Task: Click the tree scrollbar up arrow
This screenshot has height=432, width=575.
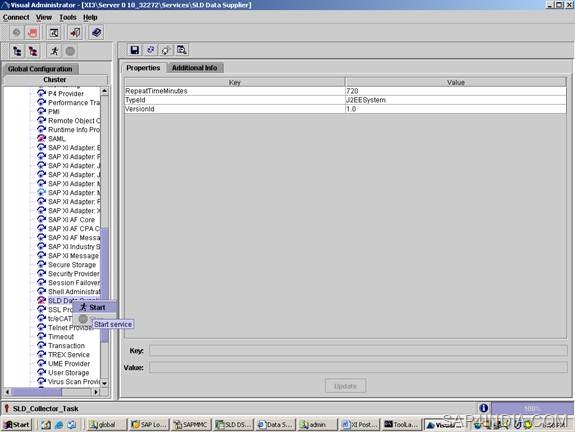Action: [x=105, y=91]
